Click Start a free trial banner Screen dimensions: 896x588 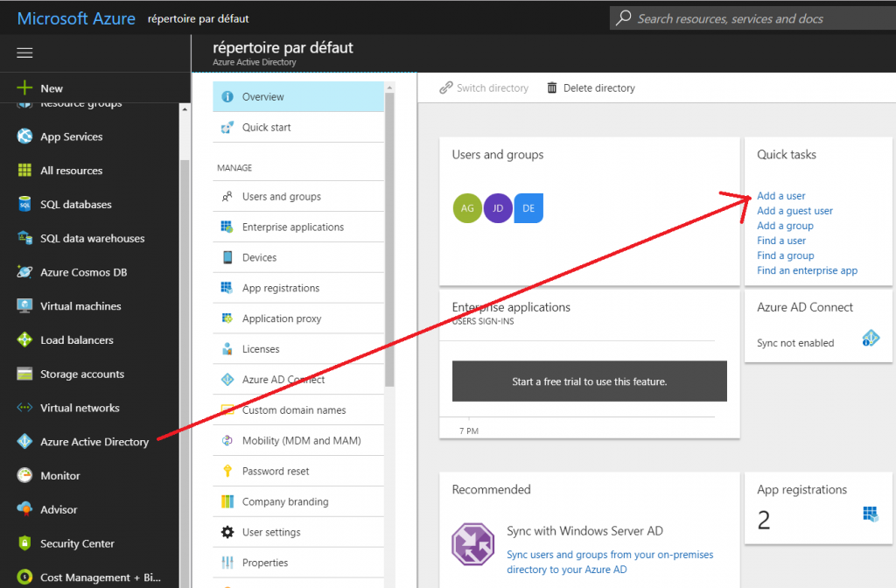[589, 381]
